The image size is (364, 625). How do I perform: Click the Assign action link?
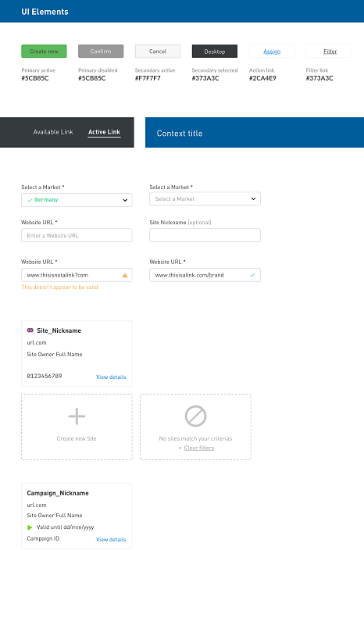[x=272, y=52]
